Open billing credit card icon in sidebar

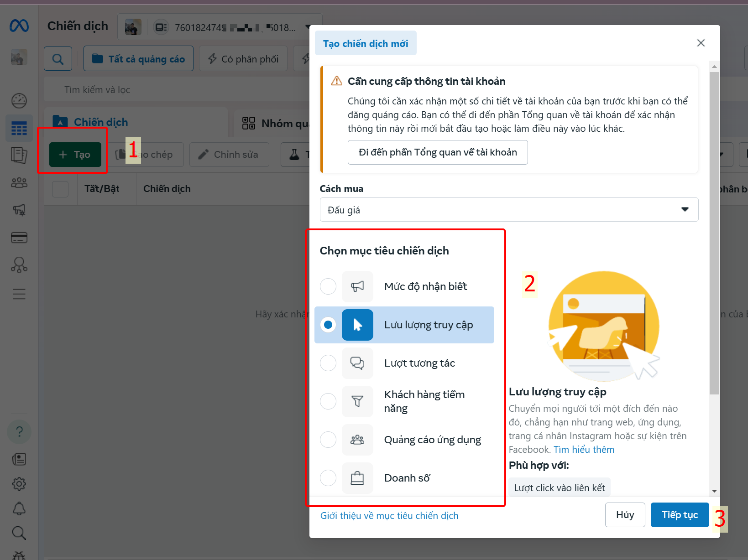point(19,238)
